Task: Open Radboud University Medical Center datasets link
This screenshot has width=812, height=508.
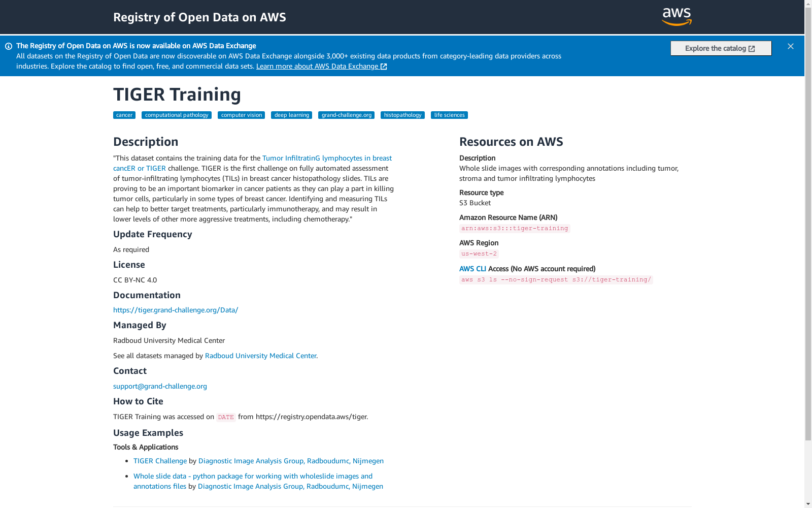Action: [260, 356]
